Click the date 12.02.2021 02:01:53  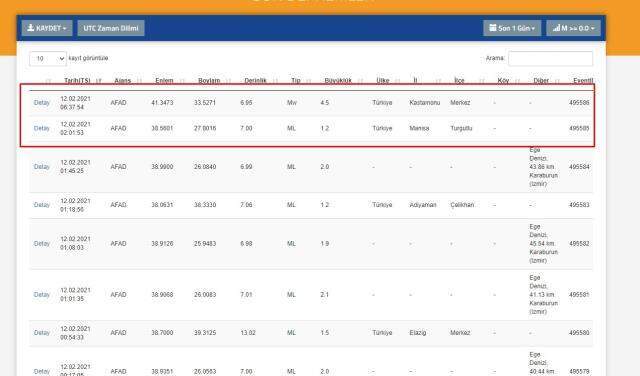point(75,129)
